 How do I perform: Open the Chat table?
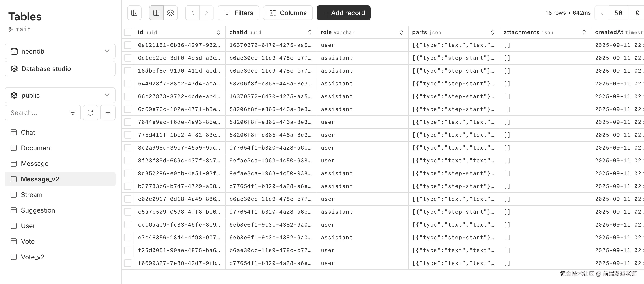pyautogui.click(x=28, y=132)
